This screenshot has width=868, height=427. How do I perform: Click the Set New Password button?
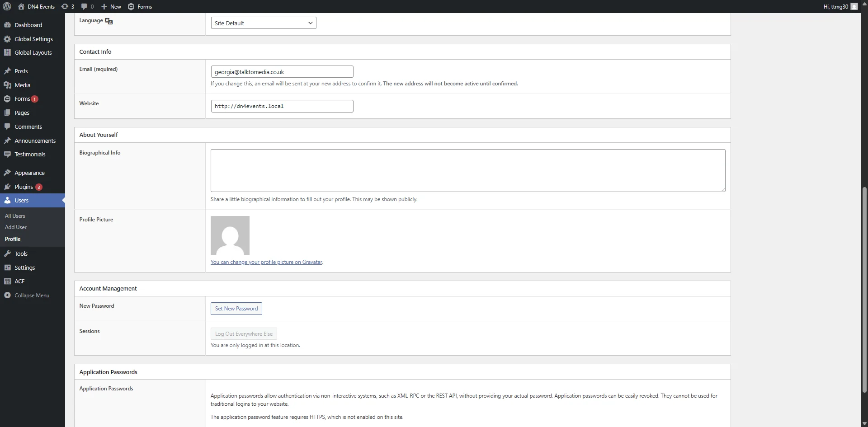[236, 309]
